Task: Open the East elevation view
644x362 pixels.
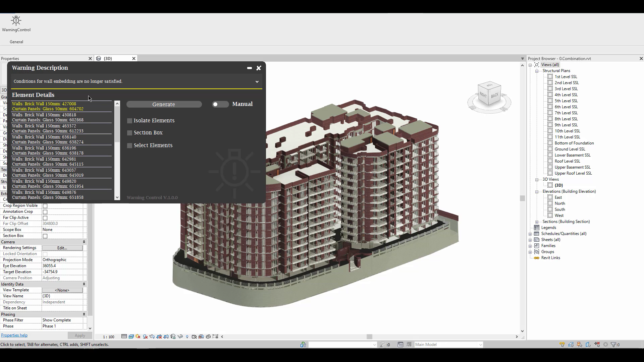Action: 558,197
